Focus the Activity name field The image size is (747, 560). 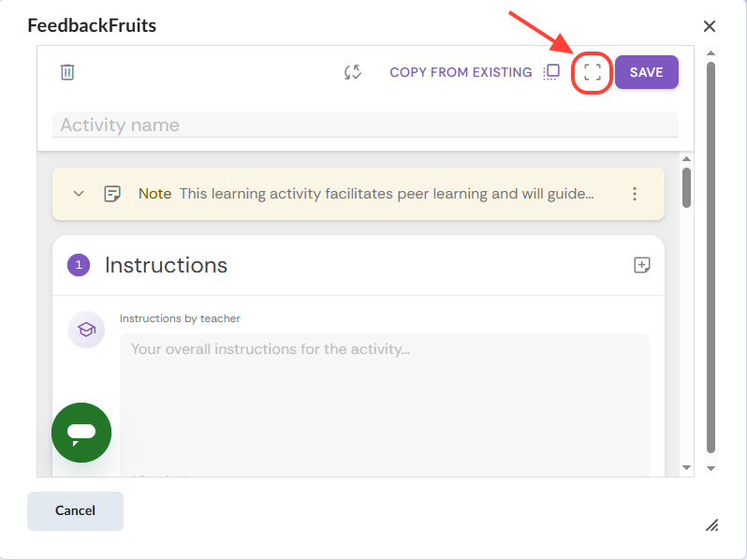[x=365, y=125]
